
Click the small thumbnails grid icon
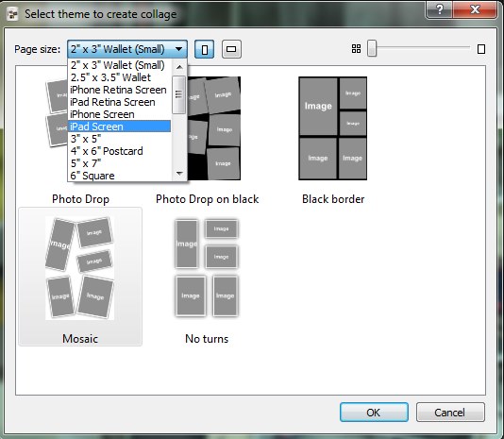point(356,49)
